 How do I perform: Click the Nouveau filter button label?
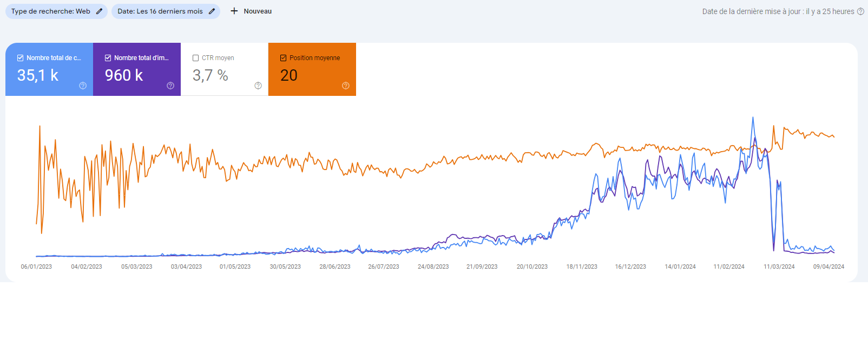point(258,11)
